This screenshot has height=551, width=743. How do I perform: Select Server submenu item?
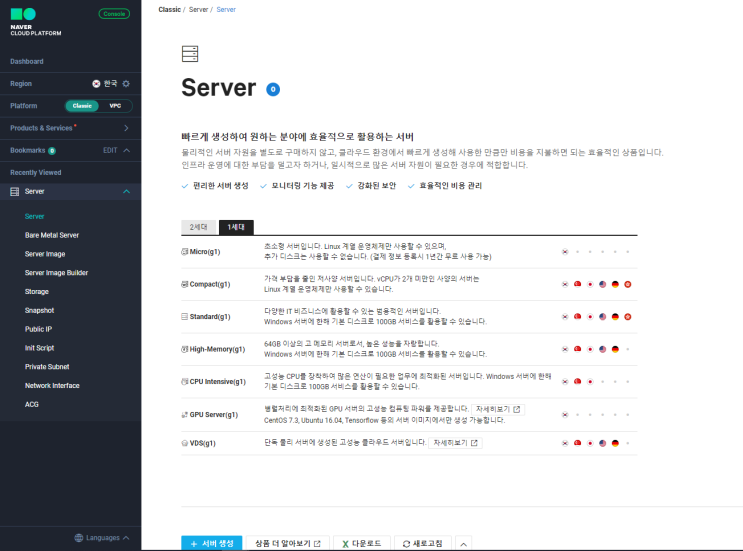[35, 216]
